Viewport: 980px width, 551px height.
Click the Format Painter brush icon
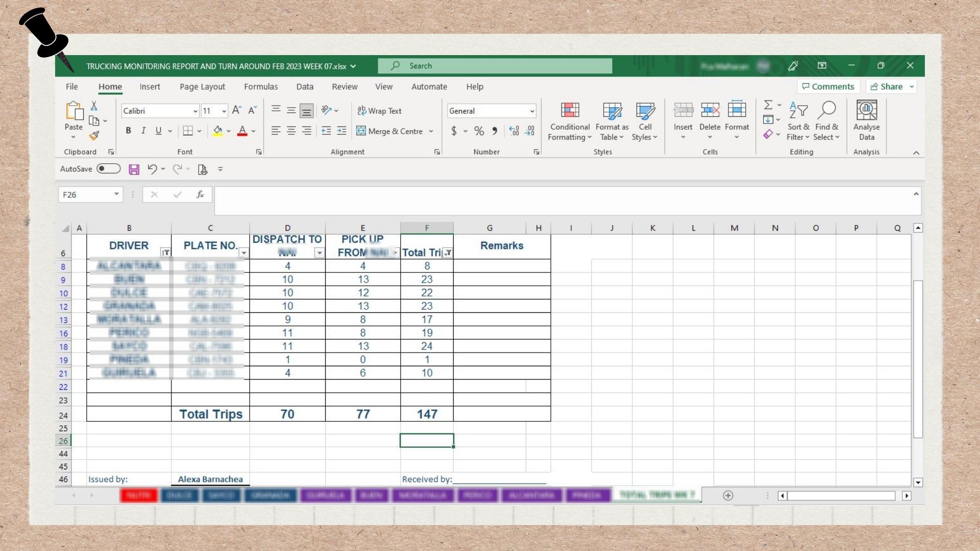94,136
